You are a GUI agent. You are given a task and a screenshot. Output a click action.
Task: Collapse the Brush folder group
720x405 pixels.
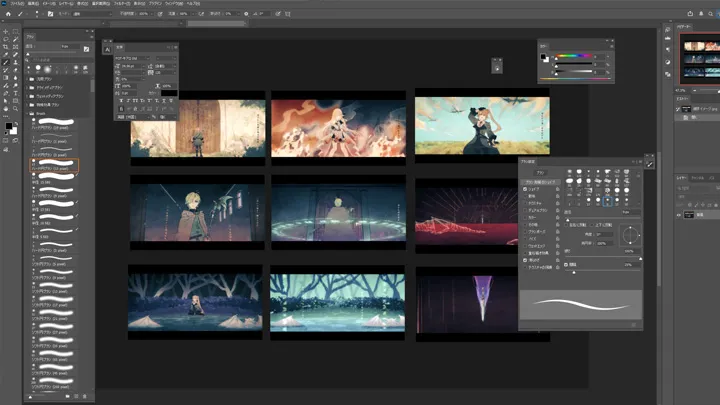click(27, 113)
